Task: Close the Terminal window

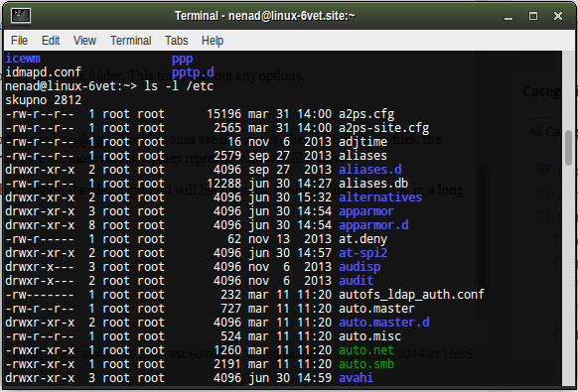Action: [x=558, y=16]
